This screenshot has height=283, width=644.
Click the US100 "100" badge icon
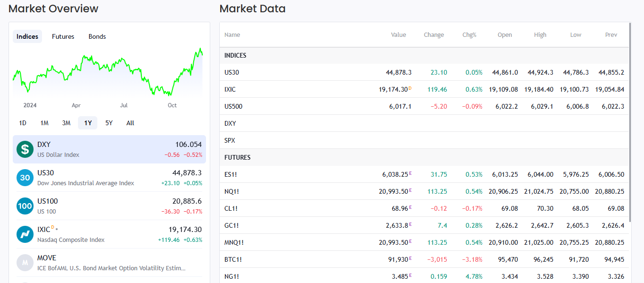click(x=25, y=206)
